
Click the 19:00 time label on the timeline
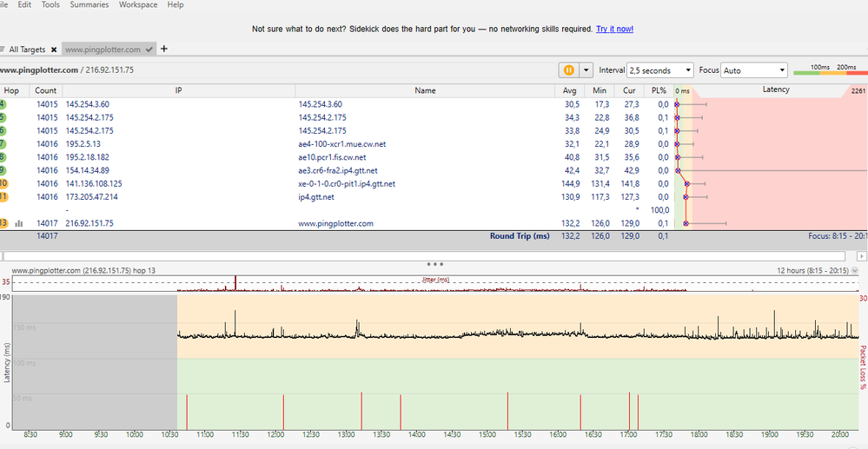(x=770, y=435)
